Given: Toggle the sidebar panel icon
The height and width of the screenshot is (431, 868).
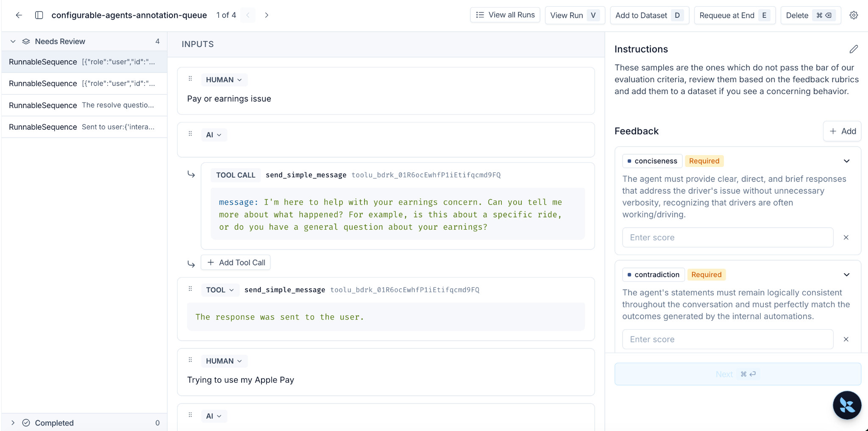Looking at the screenshot, I should click(39, 15).
